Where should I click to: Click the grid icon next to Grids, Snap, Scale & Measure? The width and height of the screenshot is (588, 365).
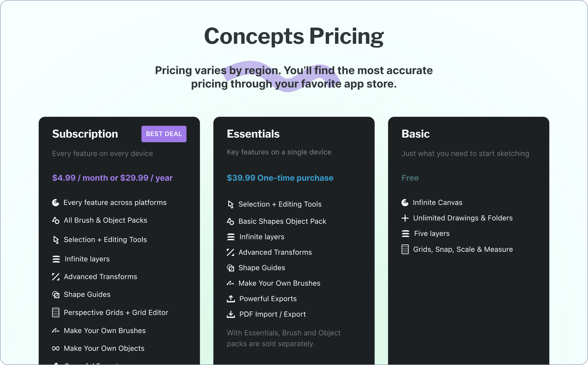pos(405,249)
